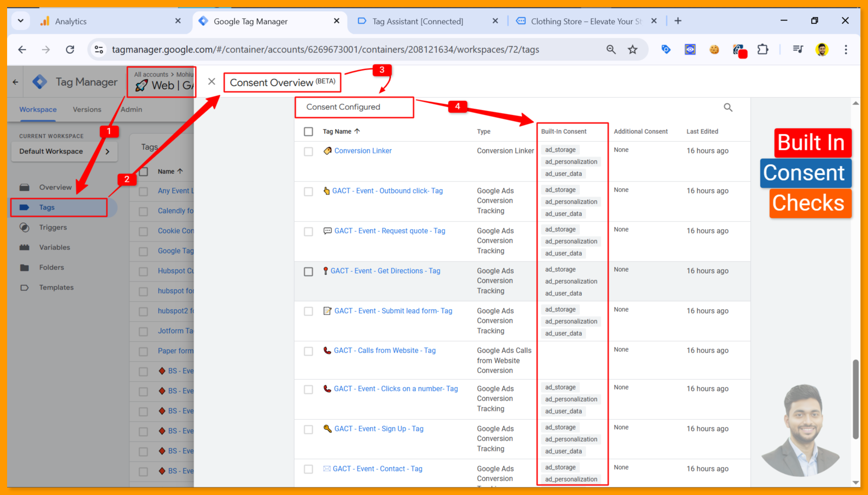This screenshot has height=495, width=868.
Task: Sort by Tag Name column arrow
Action: [x=357, y=131]
